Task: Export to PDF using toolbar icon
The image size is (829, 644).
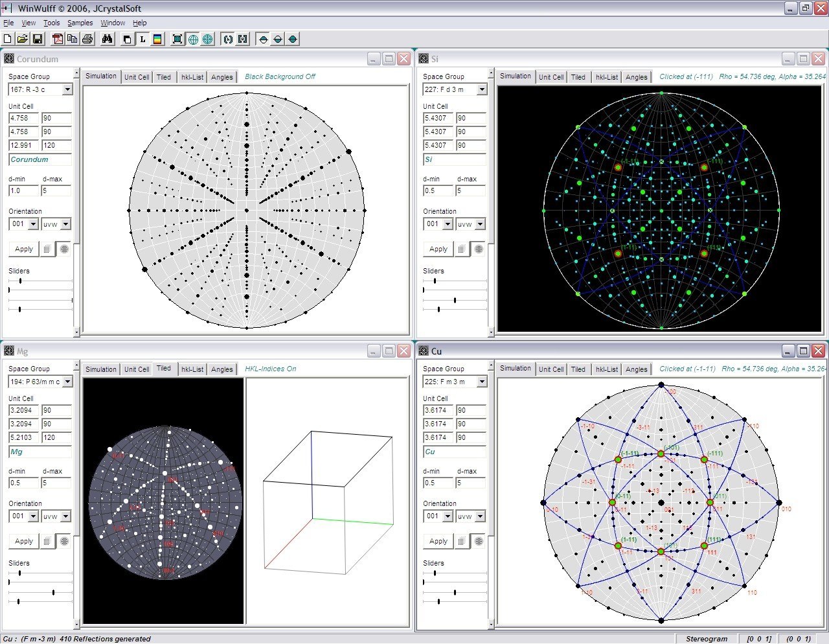Action: tap(58, 40)
